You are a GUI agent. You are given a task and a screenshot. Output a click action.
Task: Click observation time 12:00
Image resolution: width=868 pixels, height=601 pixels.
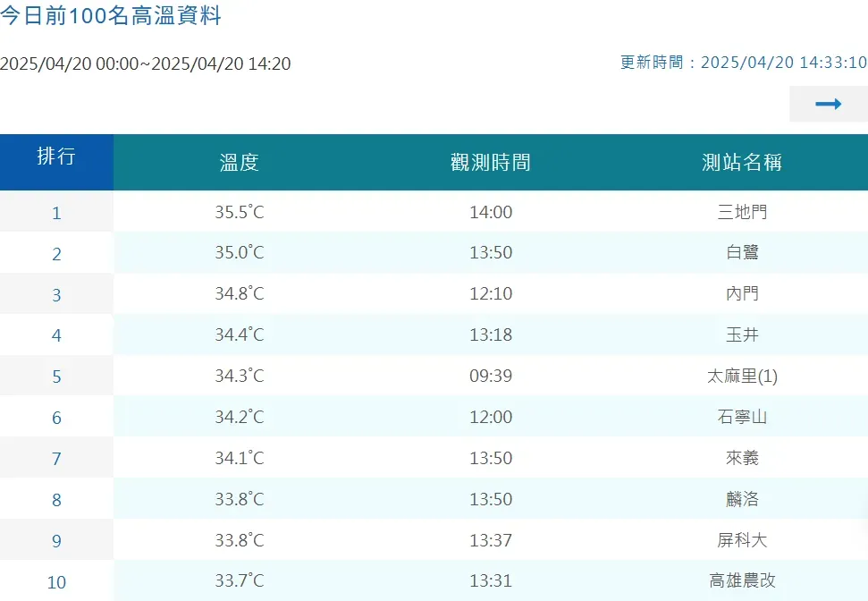491,417
